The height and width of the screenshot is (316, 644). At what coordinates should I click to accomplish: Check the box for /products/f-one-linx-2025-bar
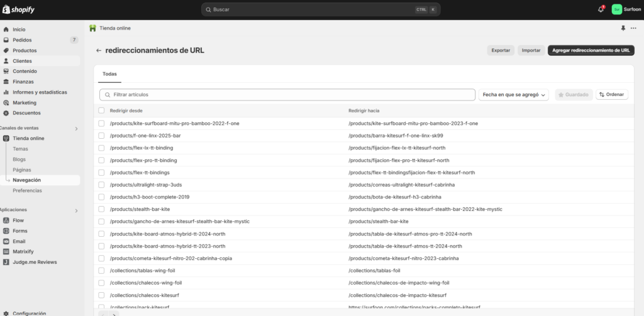click(101, 135)
